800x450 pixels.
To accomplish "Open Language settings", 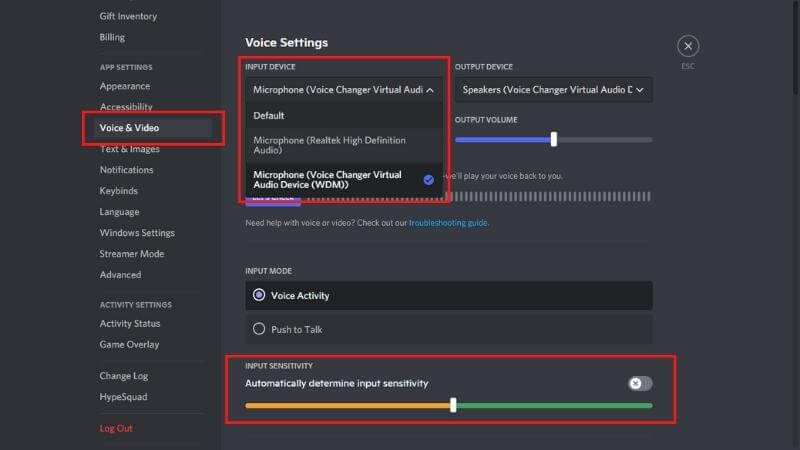I will (x=119, y=212).
